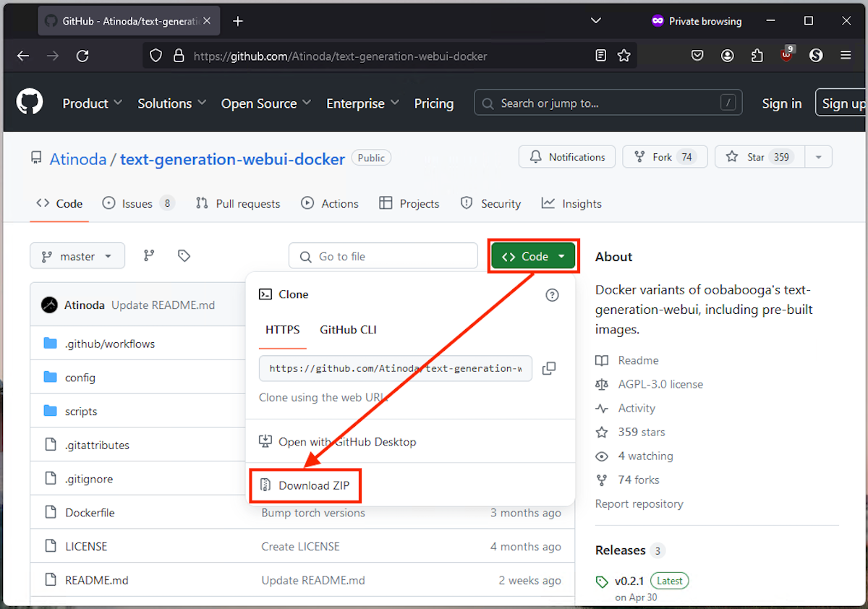Click the Sign in link
This screenshot has width=868, height=609.
coord(782,103)
